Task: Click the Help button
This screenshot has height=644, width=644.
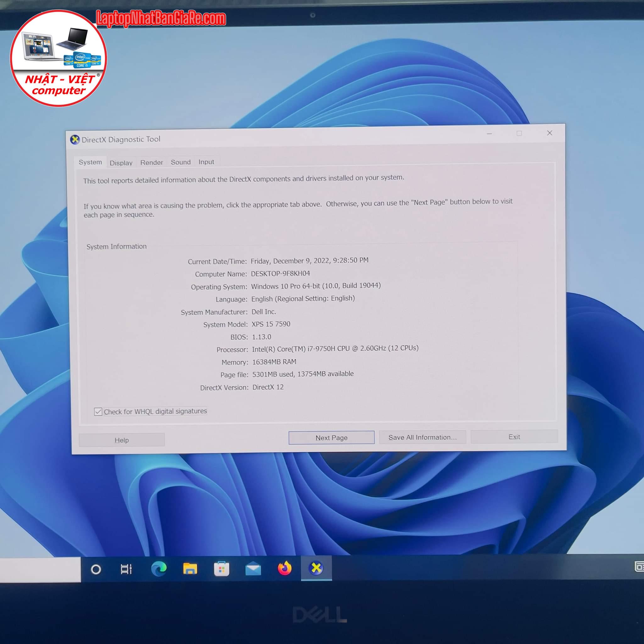Action: point(122,440)
